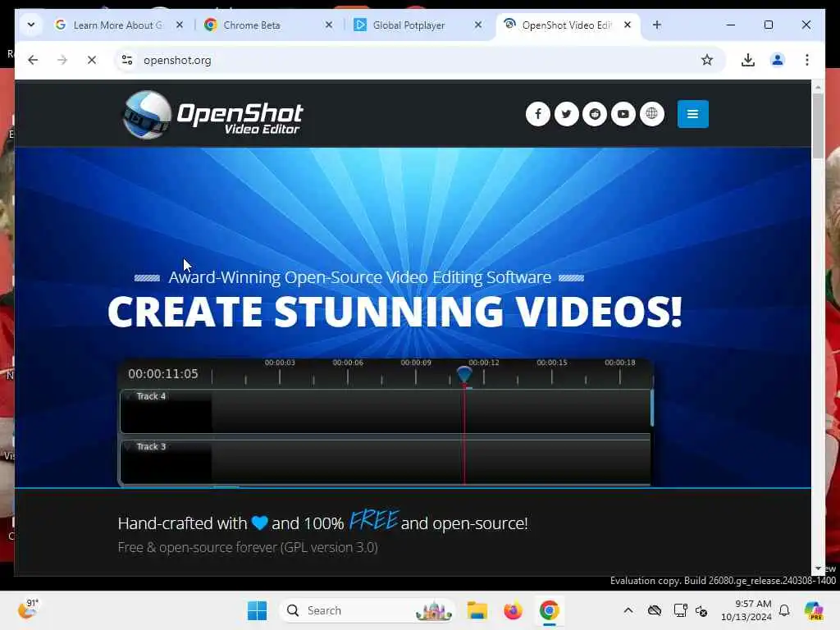The image size is (840, 630).
Task: Open the language globe icon
Action: (651, 114)
